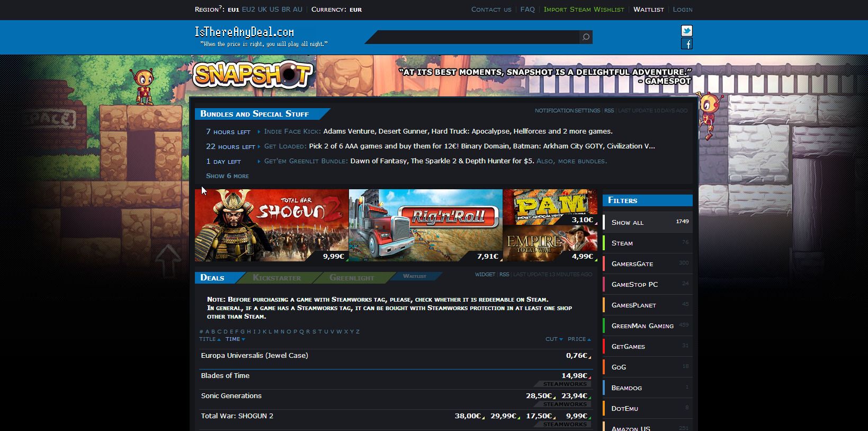
Task: Click Sonic Generations 23,94€ price
Action: coord(574,396)
